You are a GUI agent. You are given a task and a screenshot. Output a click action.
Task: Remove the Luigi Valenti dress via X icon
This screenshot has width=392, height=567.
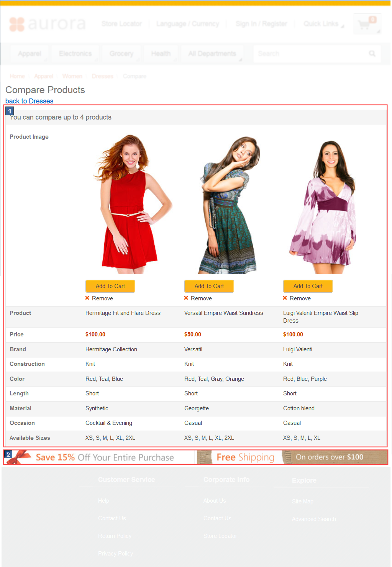tap(285, 298)
